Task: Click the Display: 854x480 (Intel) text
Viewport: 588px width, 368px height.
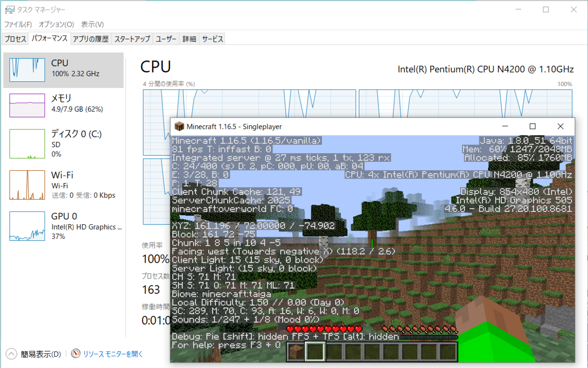Action: point(516,191)
